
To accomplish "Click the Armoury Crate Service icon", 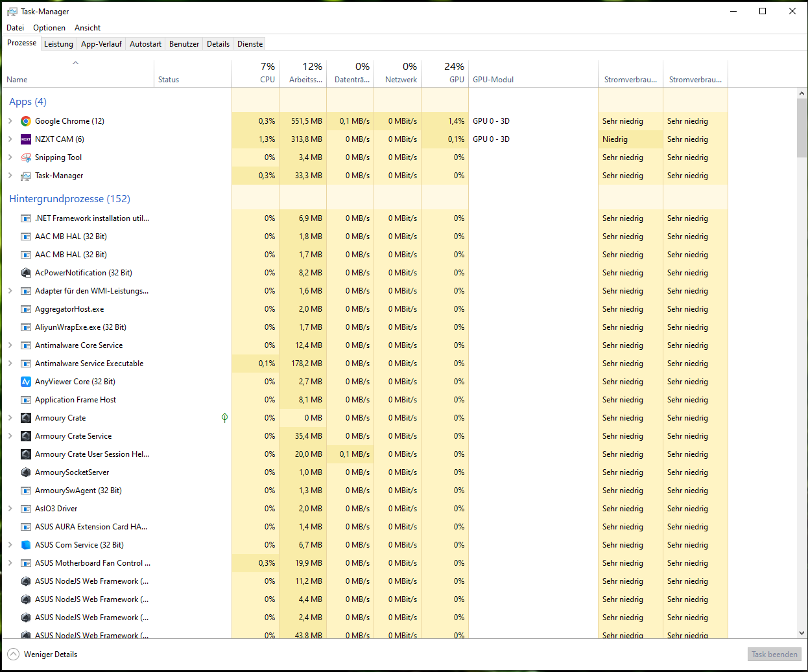I will coord(26,436).
